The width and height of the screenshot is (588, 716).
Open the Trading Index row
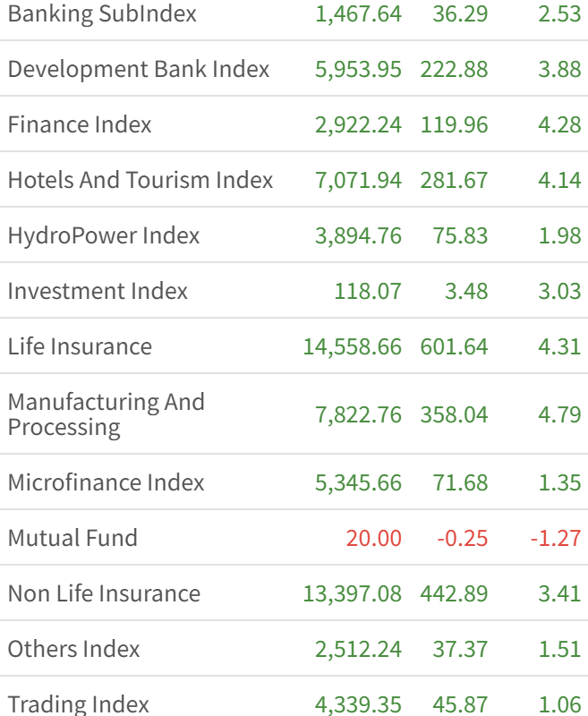tap(78, 704)
